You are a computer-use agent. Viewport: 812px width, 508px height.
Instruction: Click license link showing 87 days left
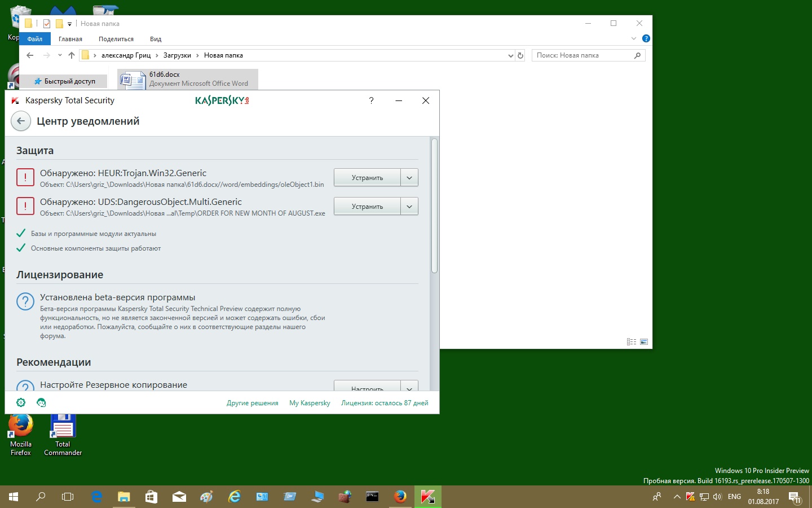click(385, 403)
